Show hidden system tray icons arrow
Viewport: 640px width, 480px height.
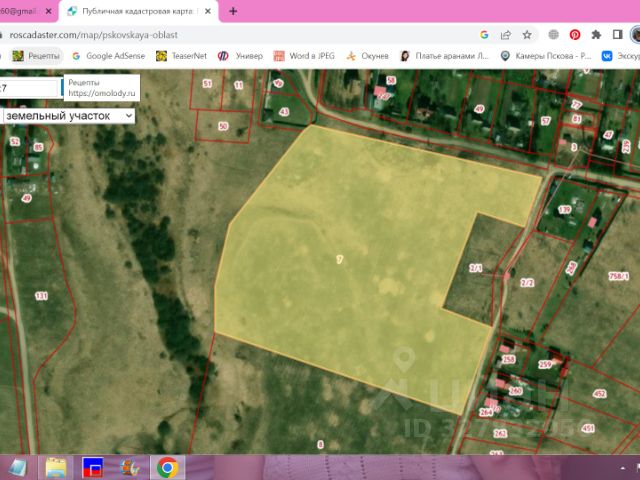623,468
